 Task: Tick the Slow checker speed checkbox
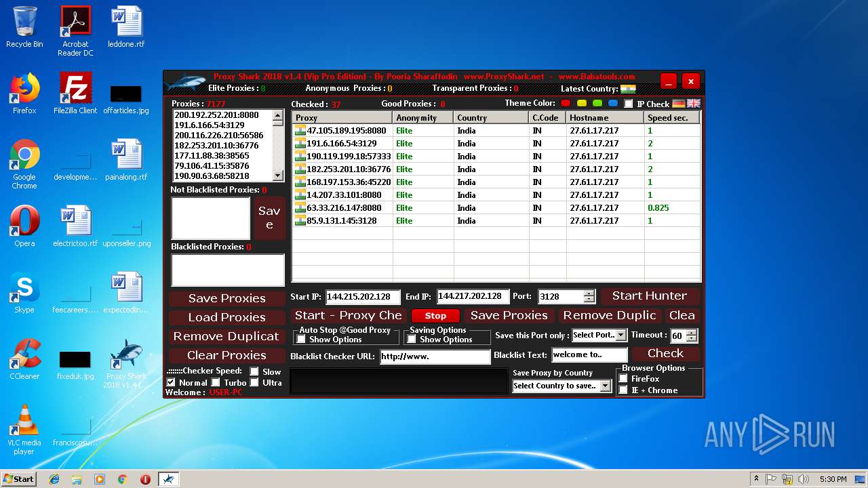[x=254, y=371]
